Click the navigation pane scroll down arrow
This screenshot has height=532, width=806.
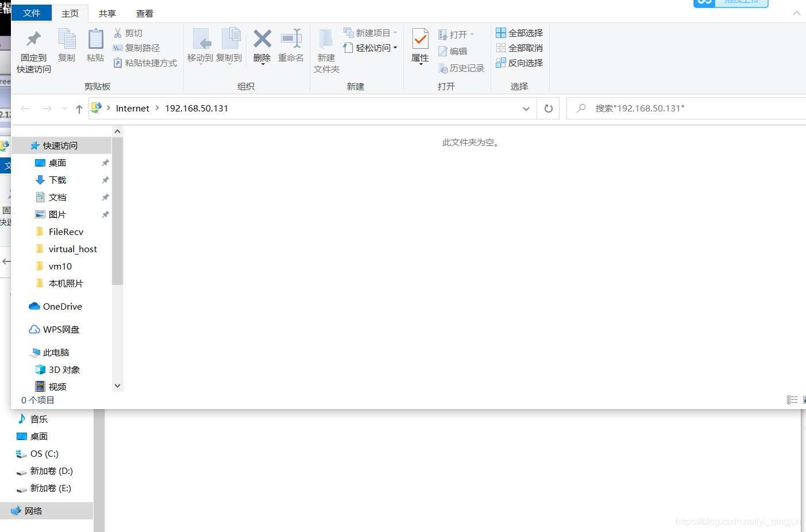(x=117, y=386)
